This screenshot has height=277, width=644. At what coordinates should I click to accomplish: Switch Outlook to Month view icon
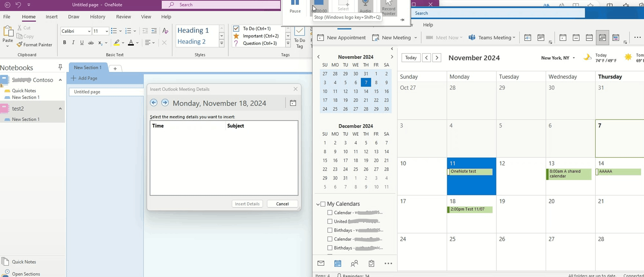tap(602, 37)
